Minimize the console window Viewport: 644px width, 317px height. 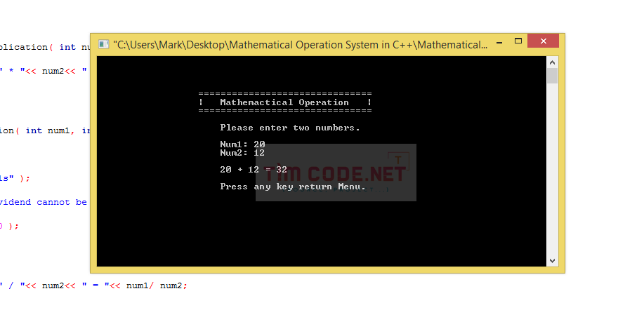tap(499, 42)
